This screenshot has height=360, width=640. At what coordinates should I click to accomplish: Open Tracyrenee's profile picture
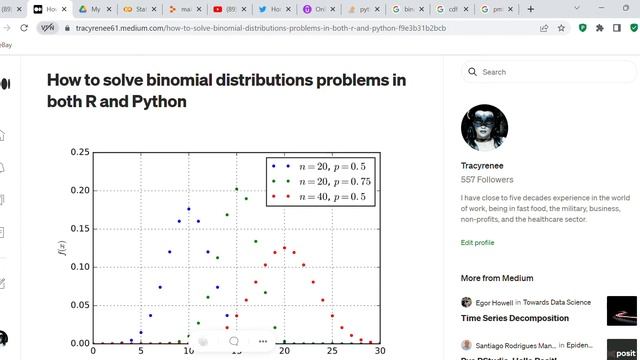484,128
